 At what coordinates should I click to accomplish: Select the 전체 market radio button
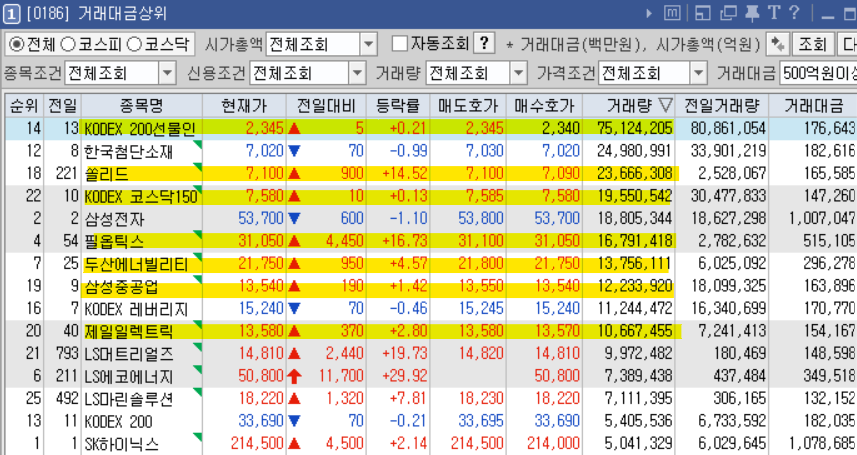(x=16, y=44)
